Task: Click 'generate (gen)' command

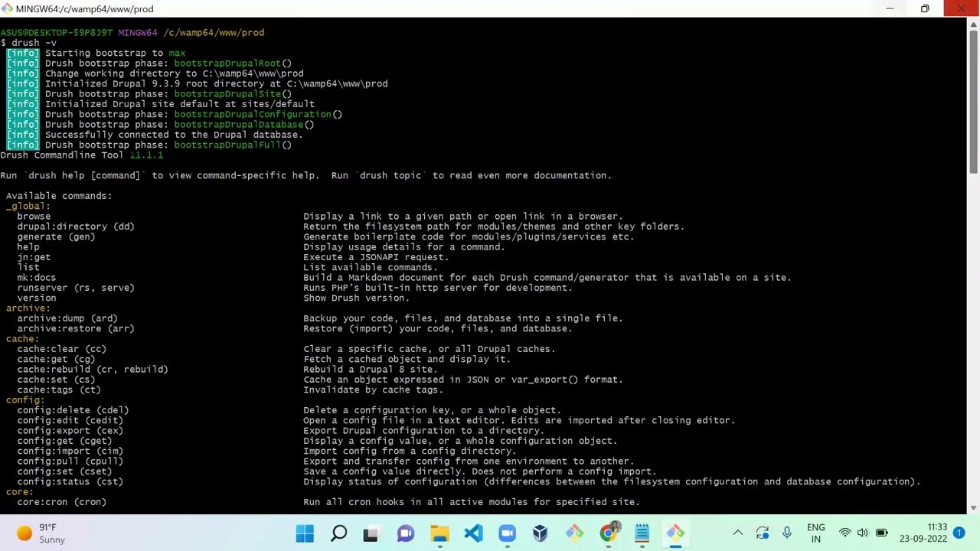Action: (56, 236)
